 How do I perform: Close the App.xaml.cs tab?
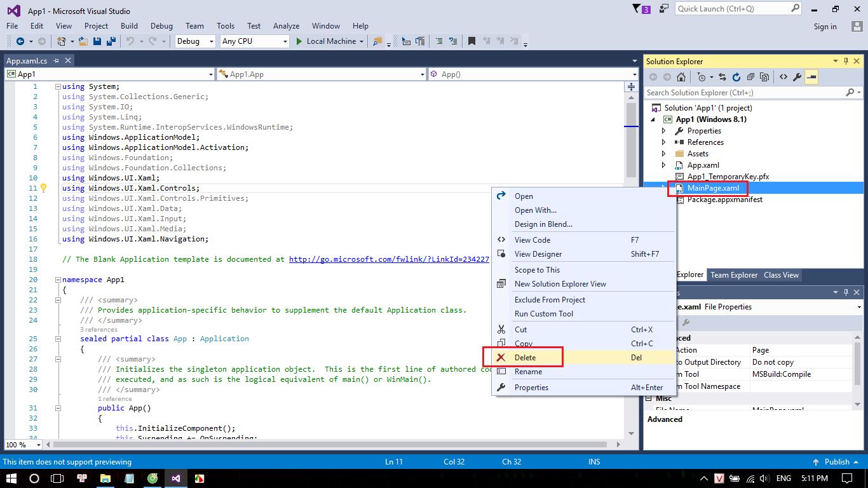[67, 61]
